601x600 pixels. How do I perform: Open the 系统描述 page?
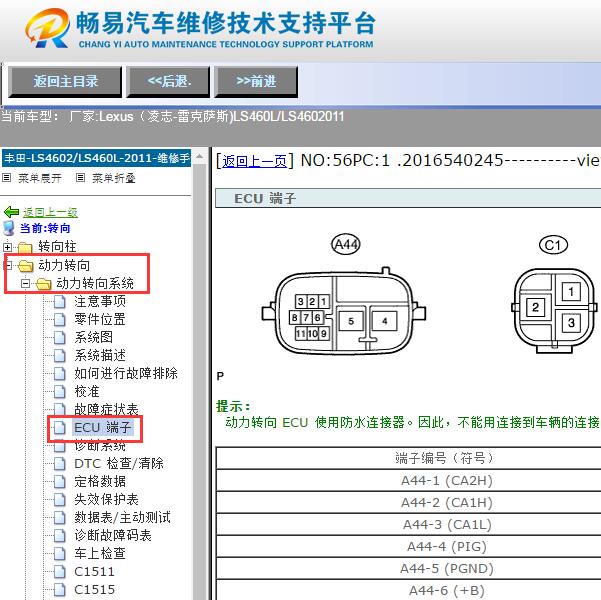tap(100, 355)
